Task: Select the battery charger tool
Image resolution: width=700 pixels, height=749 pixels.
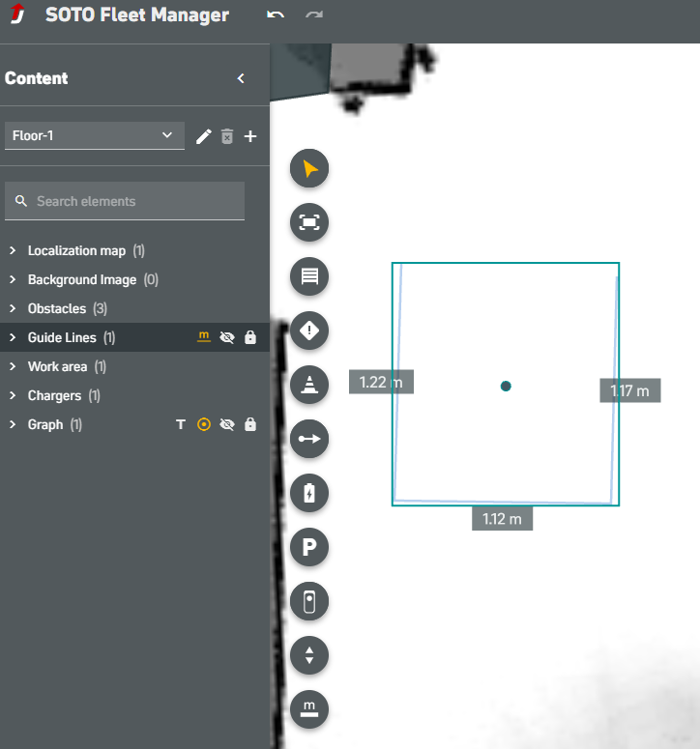Action: [x=309, y=493]
